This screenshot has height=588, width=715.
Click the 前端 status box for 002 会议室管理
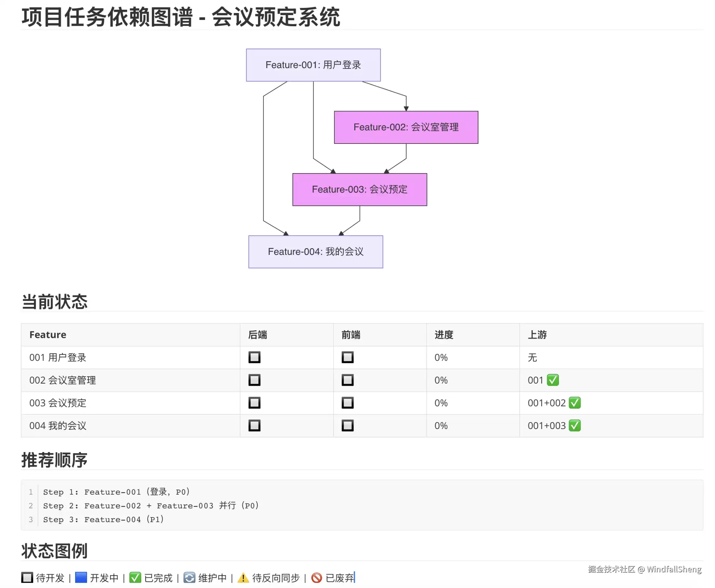point(347,380)
